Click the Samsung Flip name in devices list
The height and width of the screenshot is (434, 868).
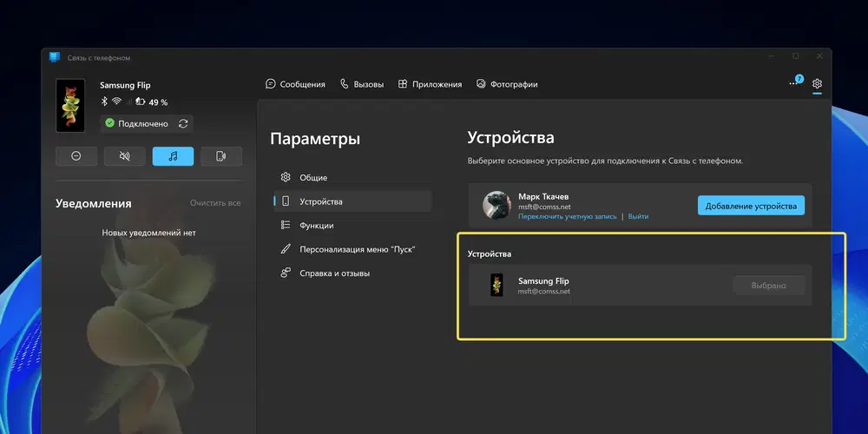[543, 280]
